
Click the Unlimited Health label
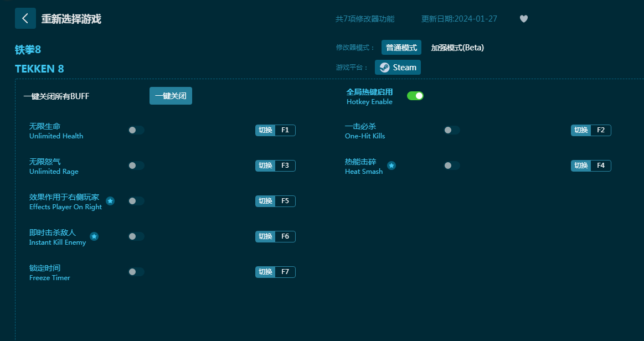56,136
